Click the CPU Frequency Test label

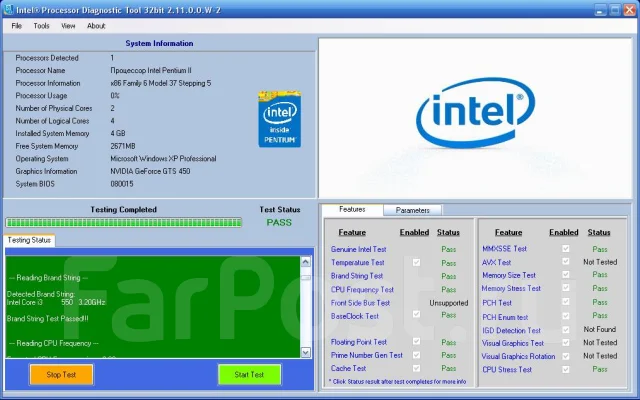[362, 289]
